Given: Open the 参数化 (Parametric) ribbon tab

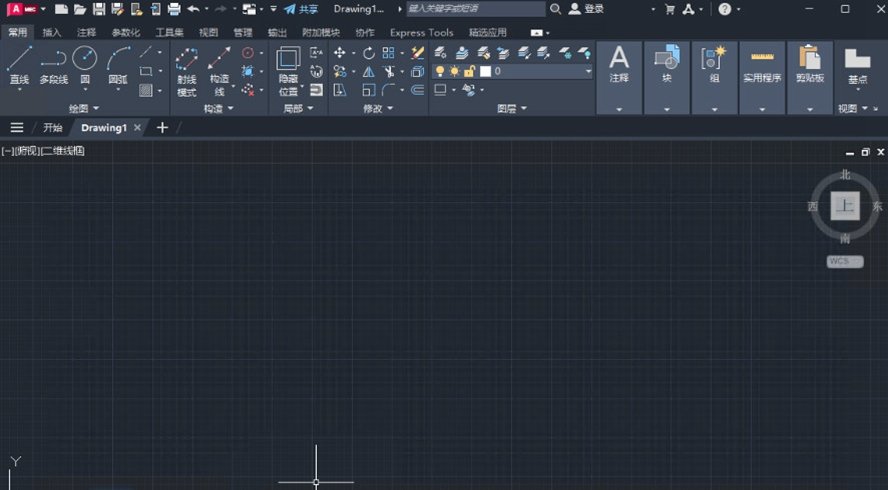Looking at the screenshot, I should pos(126,33).
